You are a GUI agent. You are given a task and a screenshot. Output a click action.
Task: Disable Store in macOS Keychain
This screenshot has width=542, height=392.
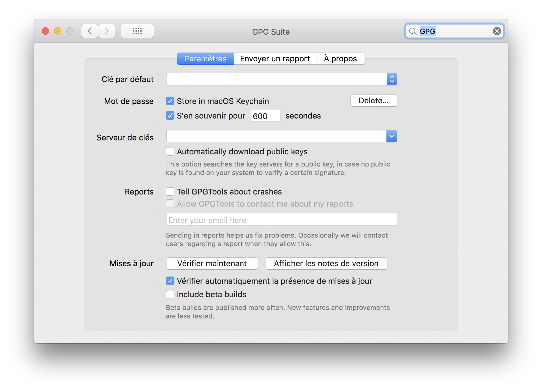pos(170,101)
